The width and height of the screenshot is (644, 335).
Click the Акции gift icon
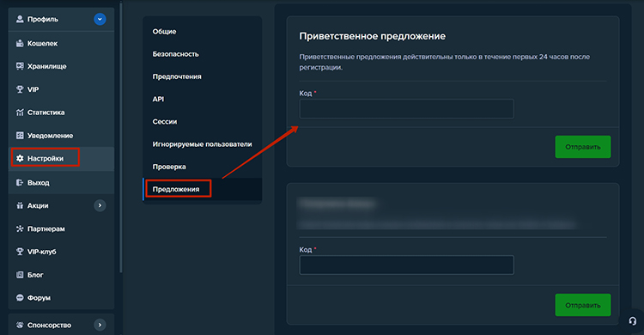click(19, 205)
